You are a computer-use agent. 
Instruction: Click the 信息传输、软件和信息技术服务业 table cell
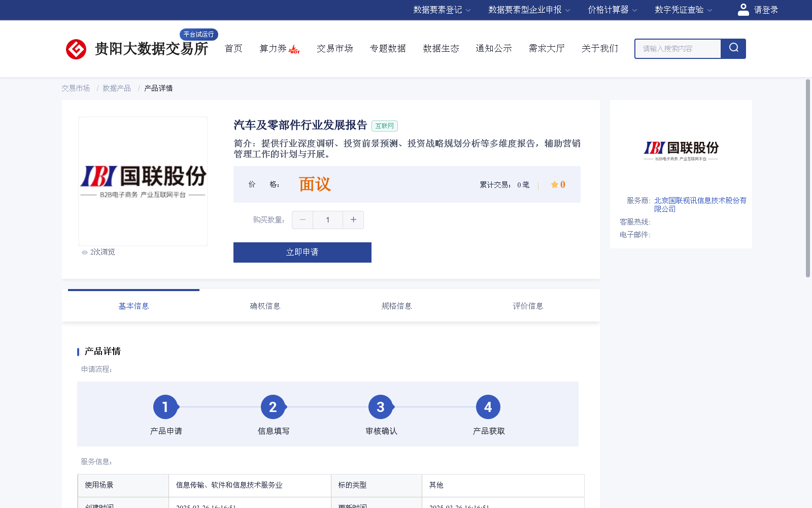(x=250, y=485)
